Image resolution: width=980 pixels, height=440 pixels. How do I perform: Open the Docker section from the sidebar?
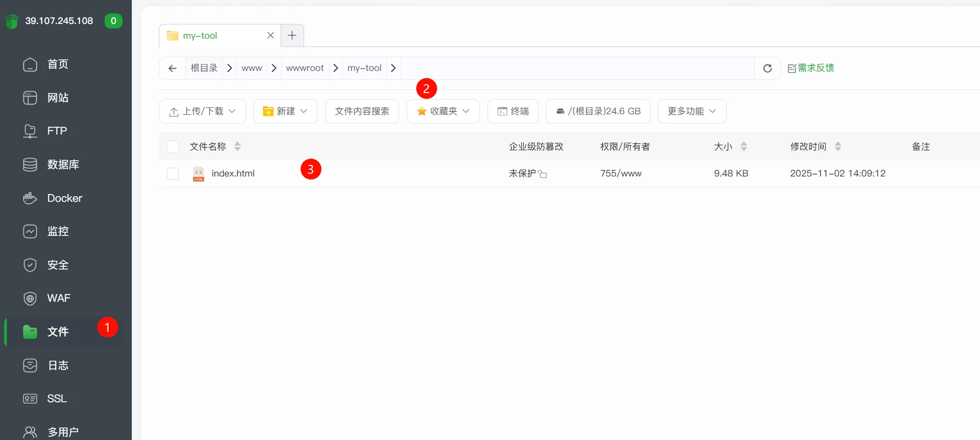(64, 198)
